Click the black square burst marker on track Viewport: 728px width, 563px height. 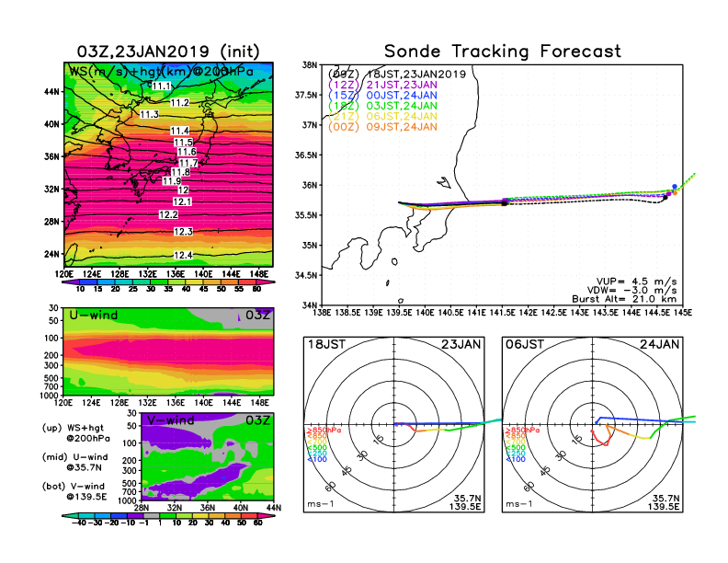click(x=505, y=203)
